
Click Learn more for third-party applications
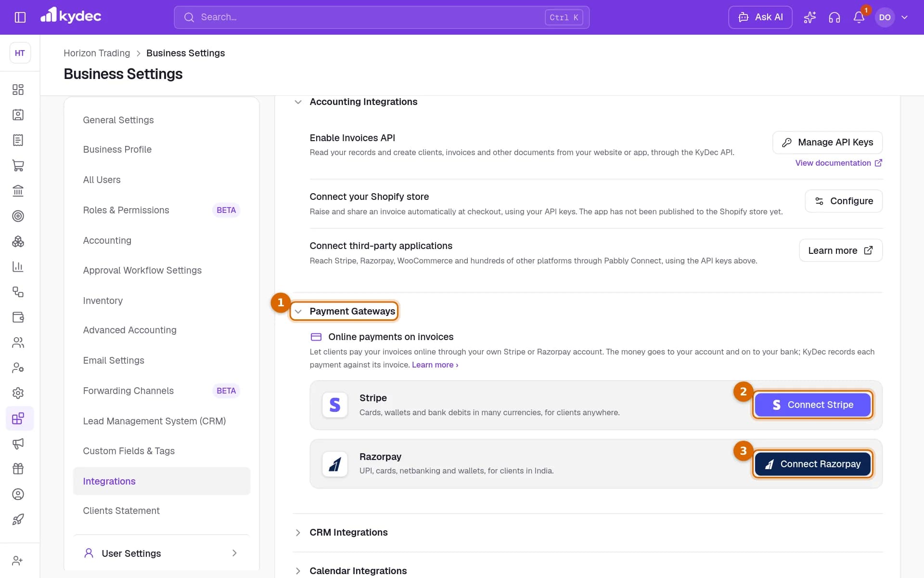[841, 250]
